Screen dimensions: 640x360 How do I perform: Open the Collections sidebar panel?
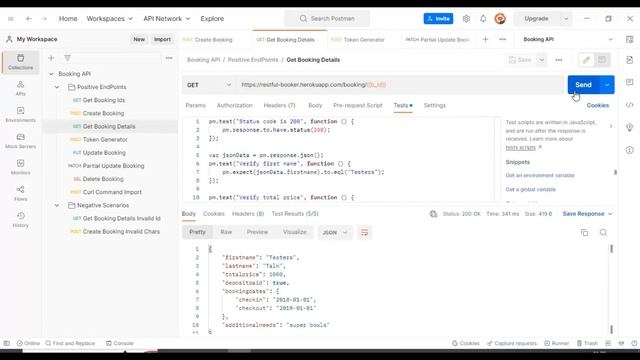pyautogui.click(x=20, y=62)
